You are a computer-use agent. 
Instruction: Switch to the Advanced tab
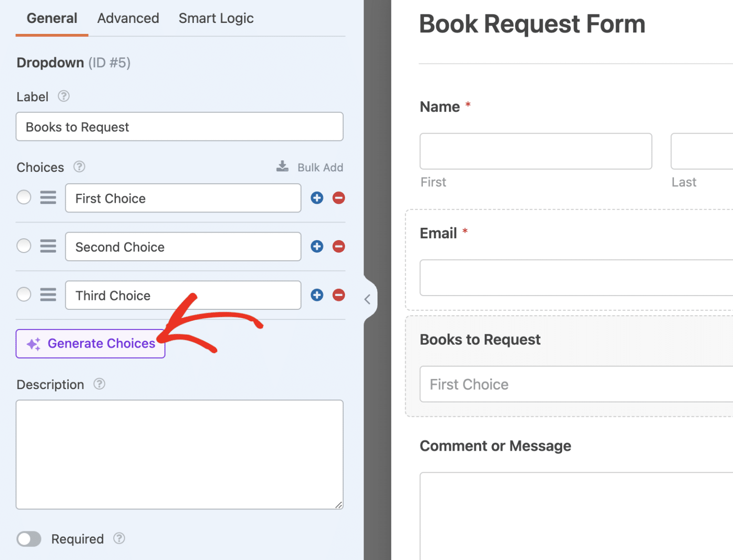(128, 18)
